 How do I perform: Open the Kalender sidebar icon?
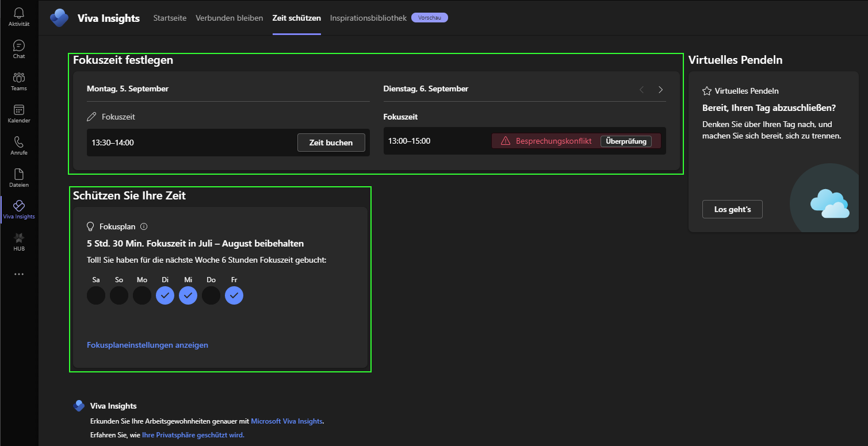[x=19, y=110]
